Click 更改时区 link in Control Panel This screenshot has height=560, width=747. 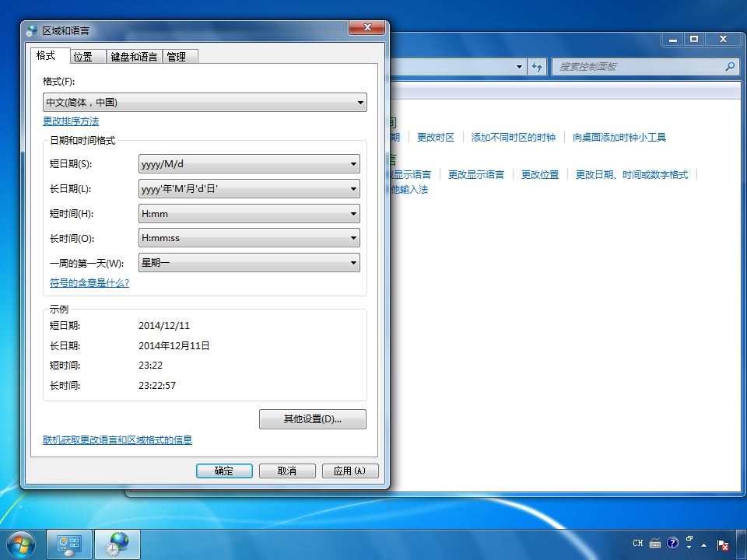tap(436, 138)
